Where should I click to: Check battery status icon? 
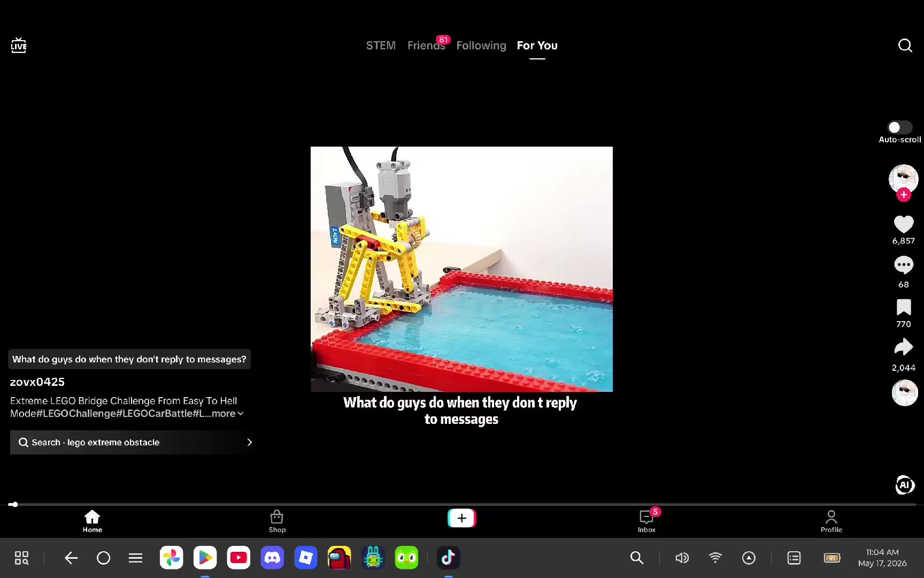tap(832, 558)
